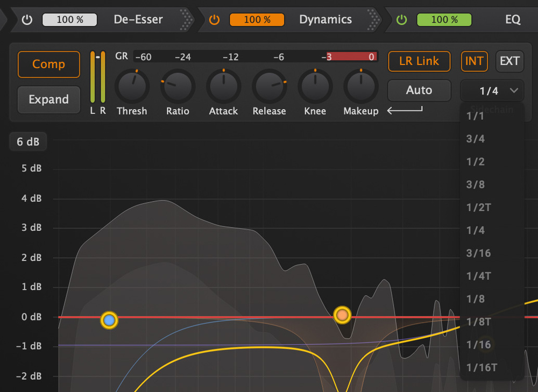Toggle the De-Esser power icon
Viewport: 538px width, 392px height.
tap(27, 19)
